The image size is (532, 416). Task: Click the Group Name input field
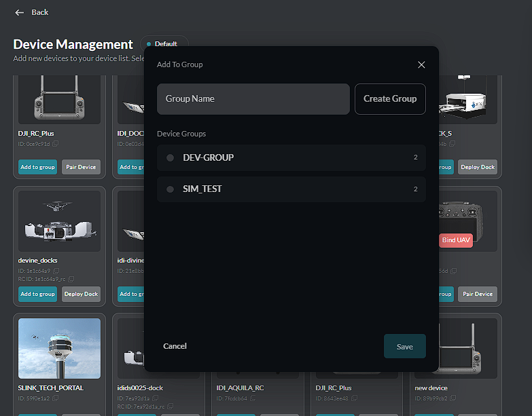[253, 99]
